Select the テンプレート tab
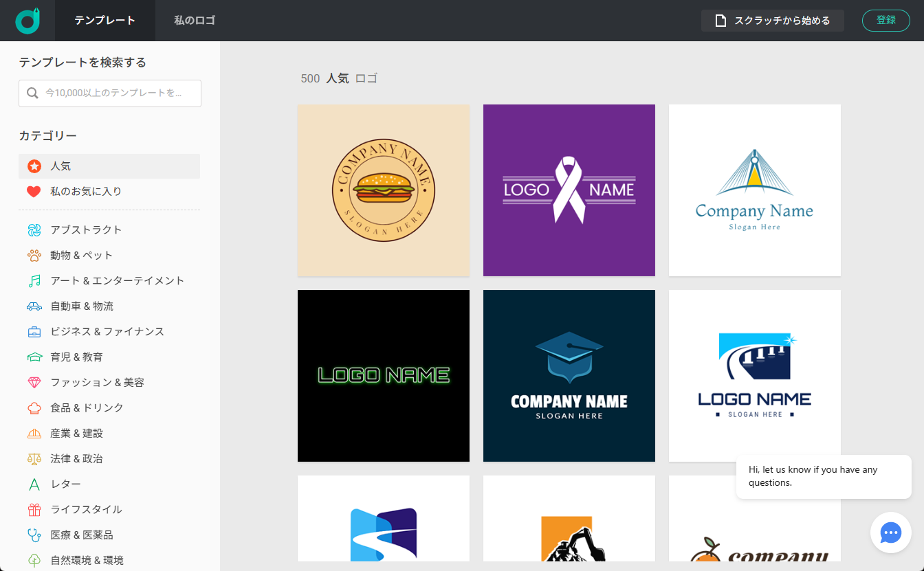 (x=105, y=21)
